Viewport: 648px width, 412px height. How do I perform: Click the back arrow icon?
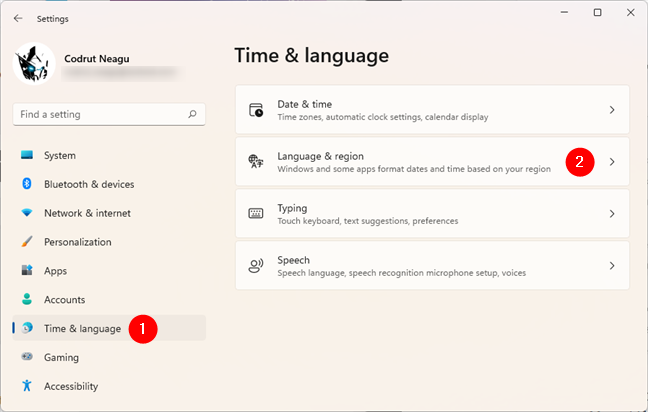point(18,19)
